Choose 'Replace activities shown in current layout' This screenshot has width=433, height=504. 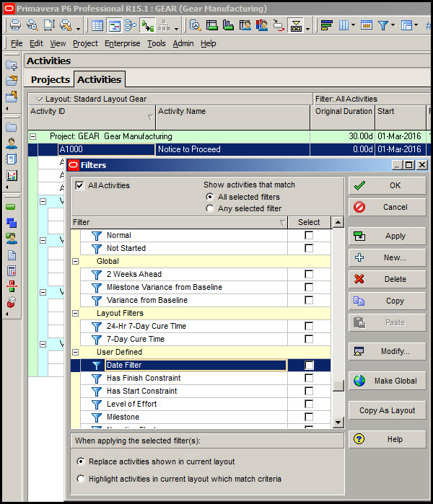(x=81, y=461)
